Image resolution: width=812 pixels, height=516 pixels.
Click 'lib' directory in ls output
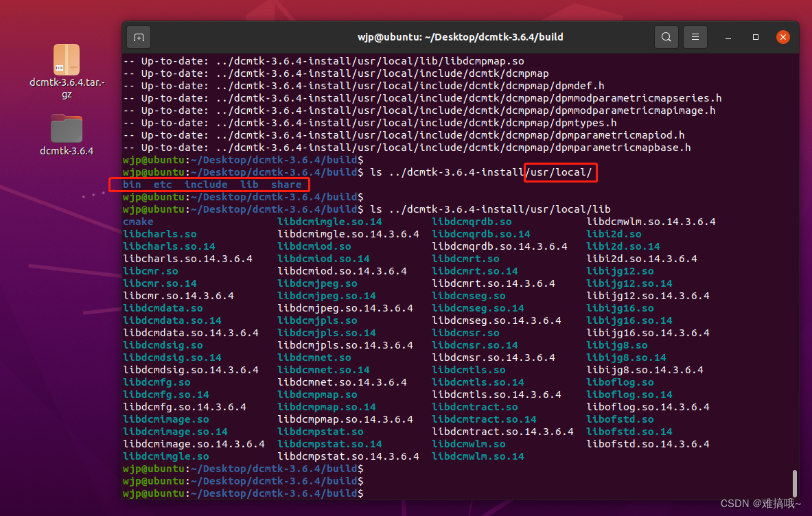point(249,185)
